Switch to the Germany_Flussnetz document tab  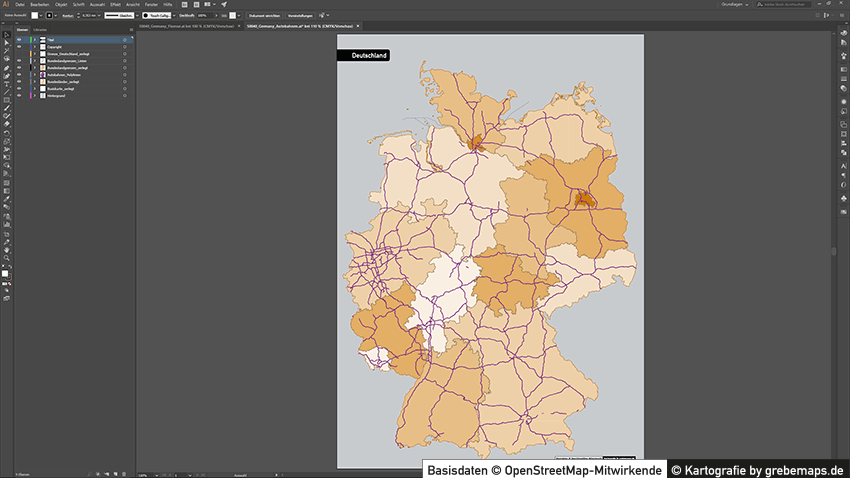(x=188, y=25)
